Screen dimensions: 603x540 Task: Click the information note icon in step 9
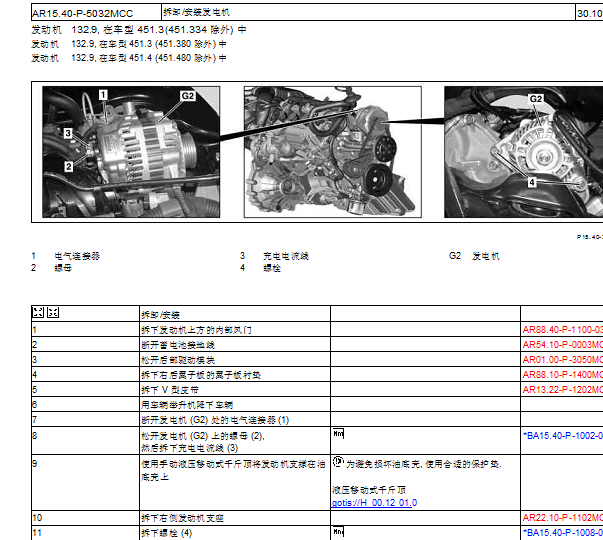[338, 461]
